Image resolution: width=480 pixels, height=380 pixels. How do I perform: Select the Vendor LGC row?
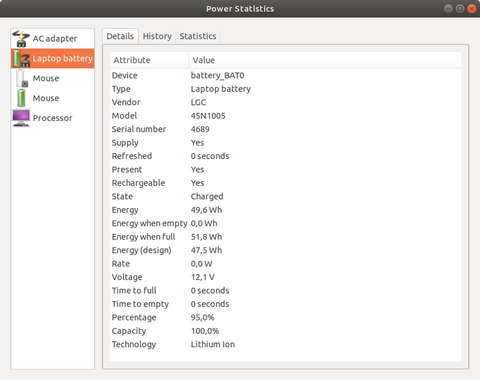[x=286, y=102]
